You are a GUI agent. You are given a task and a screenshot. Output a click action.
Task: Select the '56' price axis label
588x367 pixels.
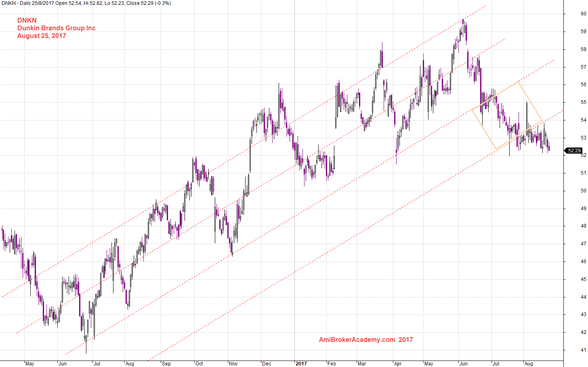(x=583, y=84)
